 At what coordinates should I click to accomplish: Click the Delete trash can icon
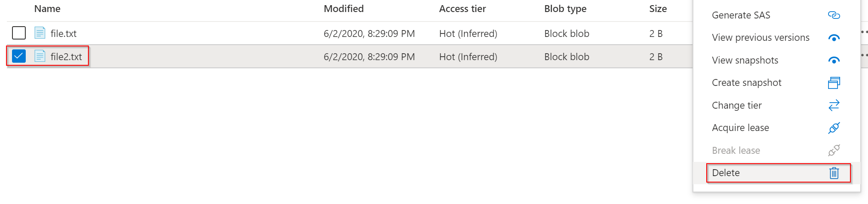[x=834, y=173]
